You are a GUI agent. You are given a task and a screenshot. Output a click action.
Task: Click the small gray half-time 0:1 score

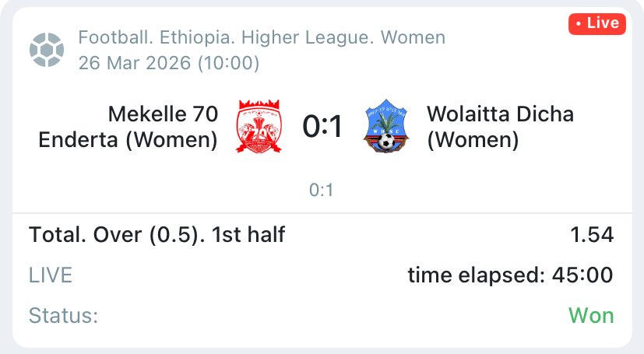pos(322,191)
